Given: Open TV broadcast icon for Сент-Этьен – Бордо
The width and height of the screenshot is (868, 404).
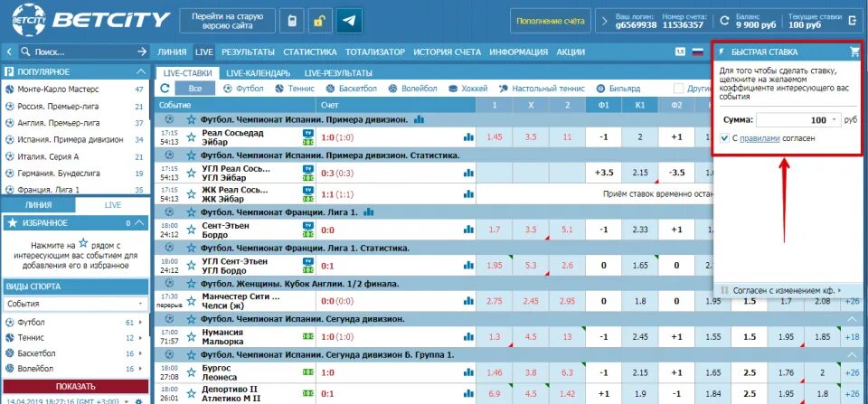Looking at the screenshot, I should tap(307, 225).
